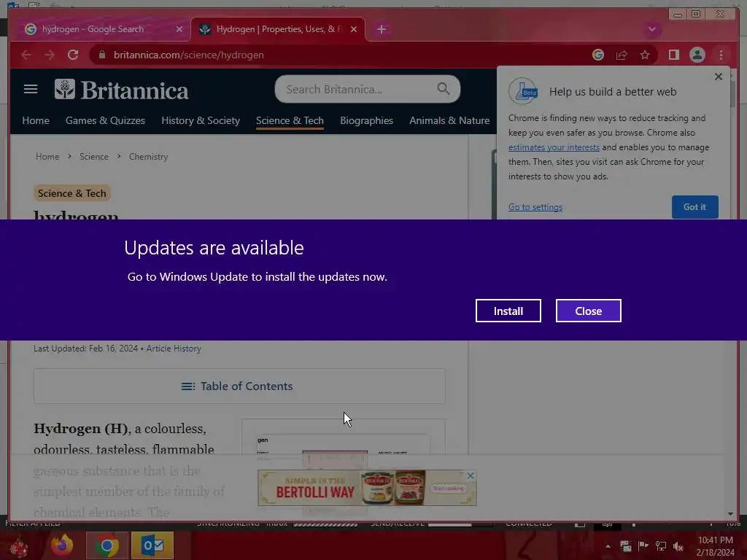Click Home breadcrumb link
The image size is (747, 560).
(x=47, y=157)
